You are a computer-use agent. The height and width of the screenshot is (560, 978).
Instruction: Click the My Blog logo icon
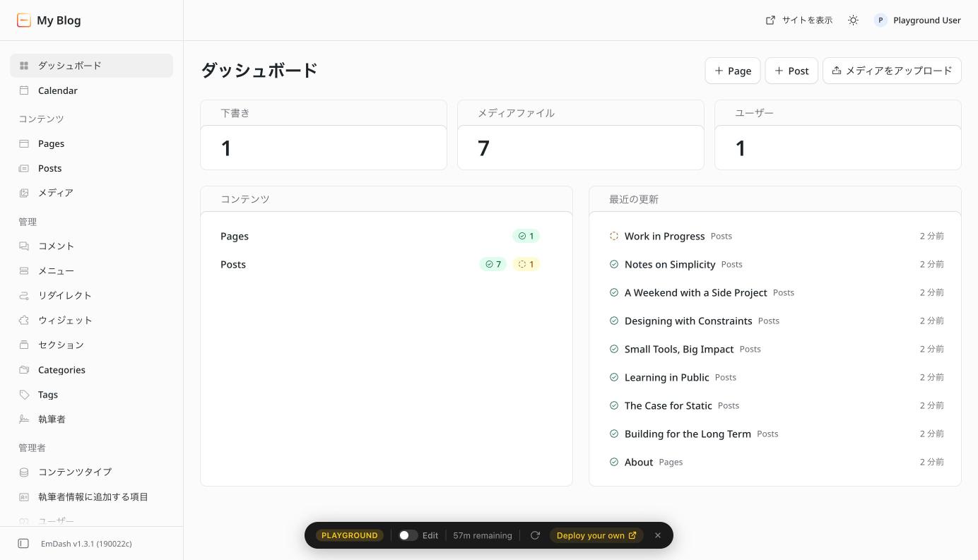pyautogui.click(x=24, y=20)
